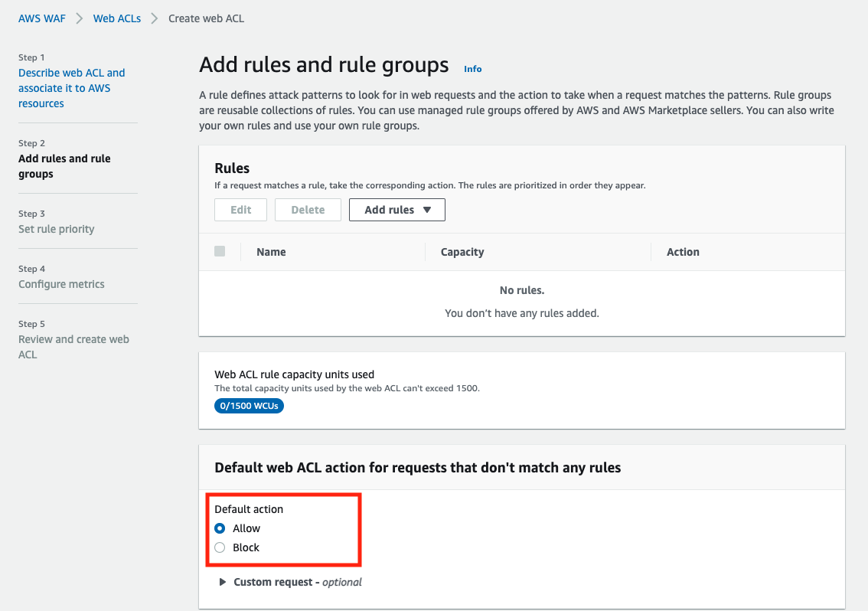Viewport: 868px width, 611px height.
Task: Select Step 4 Configure metrics
Action: click(x=61, y=284)
